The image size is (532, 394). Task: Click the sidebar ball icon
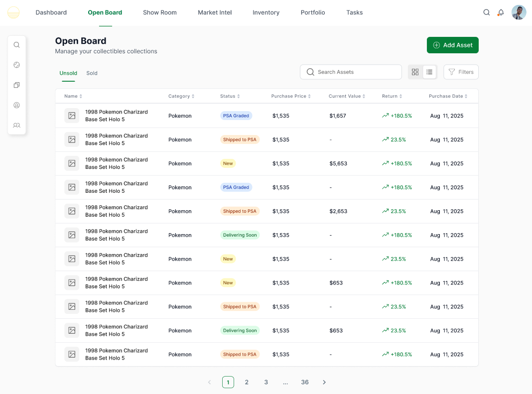pos(16,65)
